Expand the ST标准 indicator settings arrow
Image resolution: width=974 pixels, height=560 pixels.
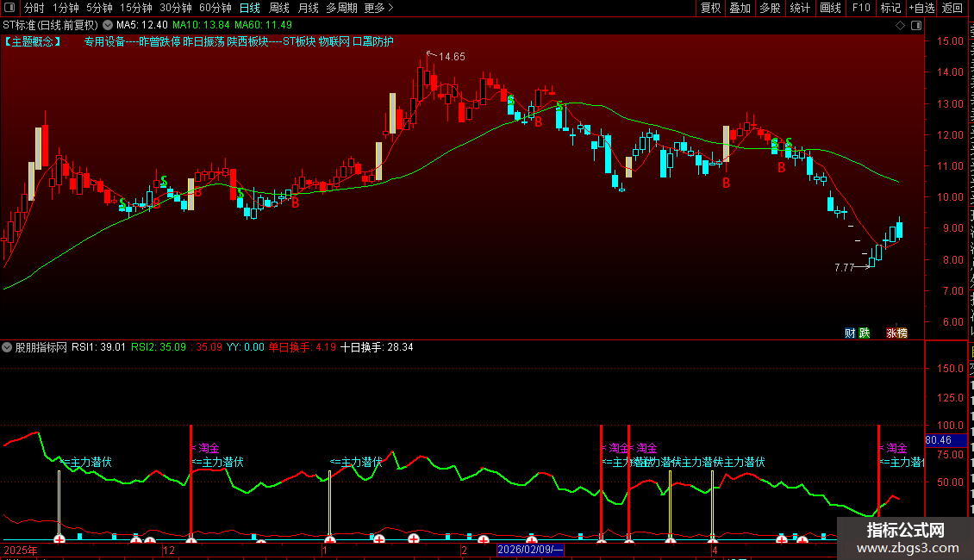point(108,26)
